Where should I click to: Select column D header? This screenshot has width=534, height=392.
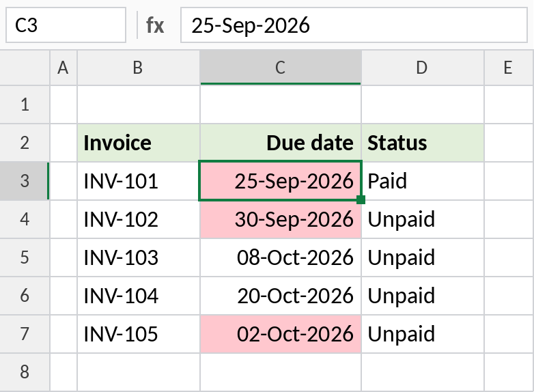423,68
